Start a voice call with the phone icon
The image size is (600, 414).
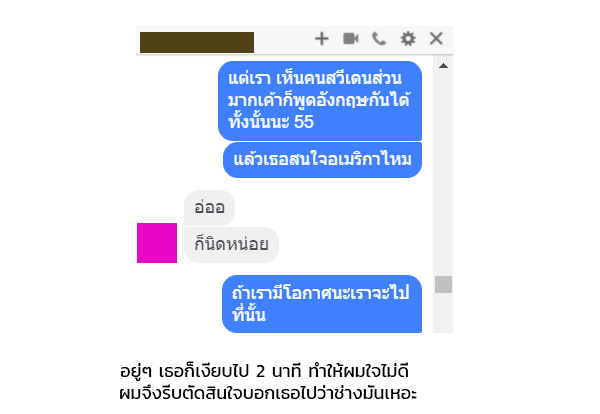pyautogui.click(x=379, y=39)
